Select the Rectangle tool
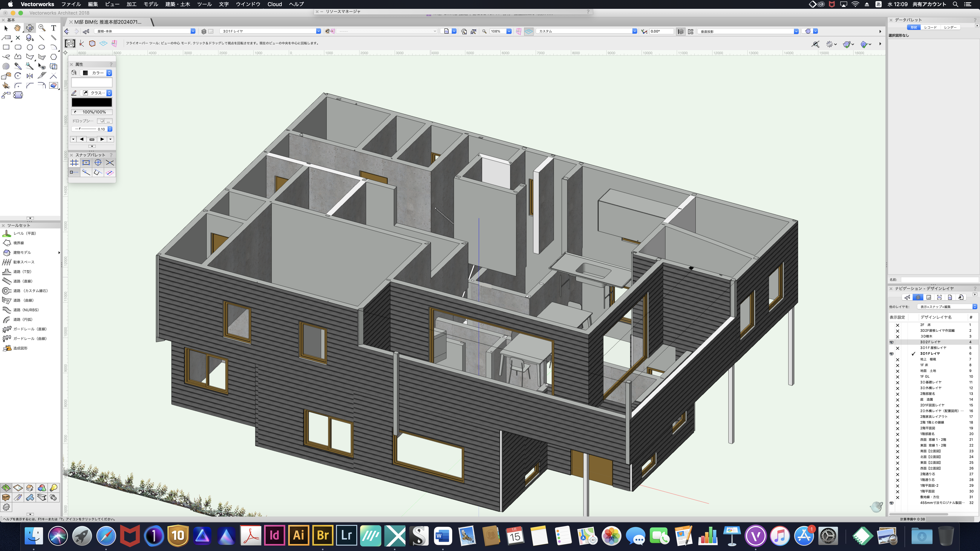The image size is (980, 551). click(6, 47)
